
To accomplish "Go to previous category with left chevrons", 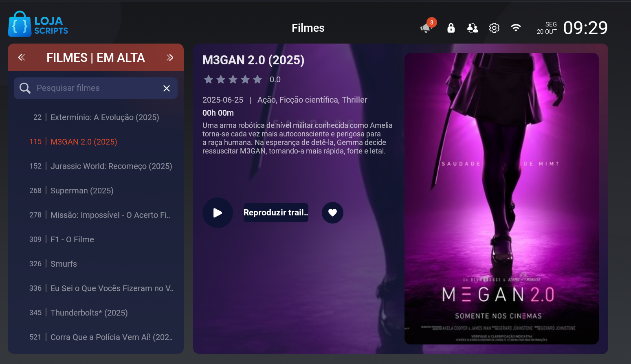I will click(x=22, y=57).
